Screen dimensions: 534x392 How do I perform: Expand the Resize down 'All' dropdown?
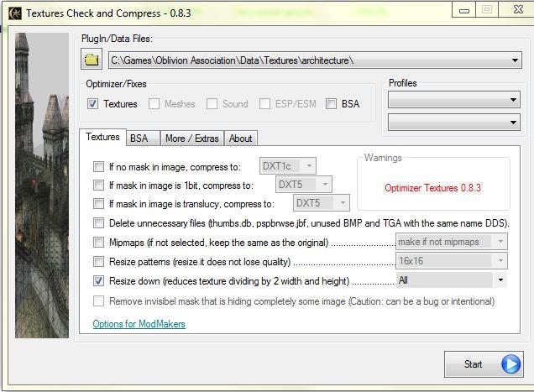click(x=501, y=280)
